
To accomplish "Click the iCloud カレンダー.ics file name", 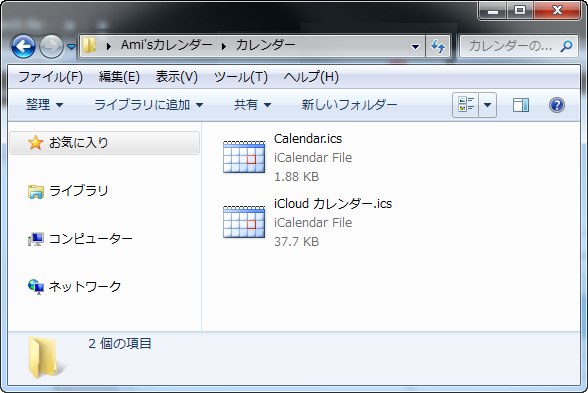I will click(x=333, y=204).
